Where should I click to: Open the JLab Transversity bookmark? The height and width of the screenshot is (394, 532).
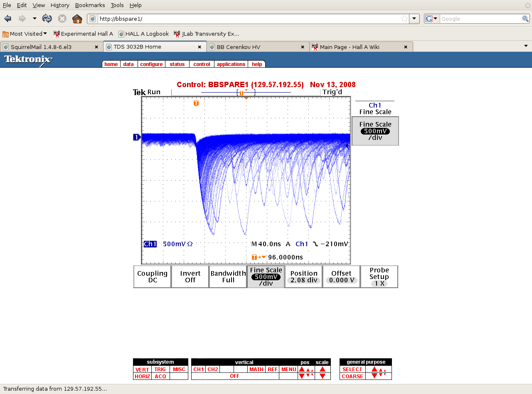[x=207, y=34]
